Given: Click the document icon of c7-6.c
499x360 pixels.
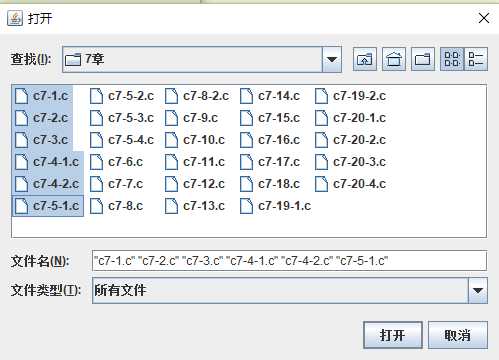Looking at the screenshot, I should point(97,162).
